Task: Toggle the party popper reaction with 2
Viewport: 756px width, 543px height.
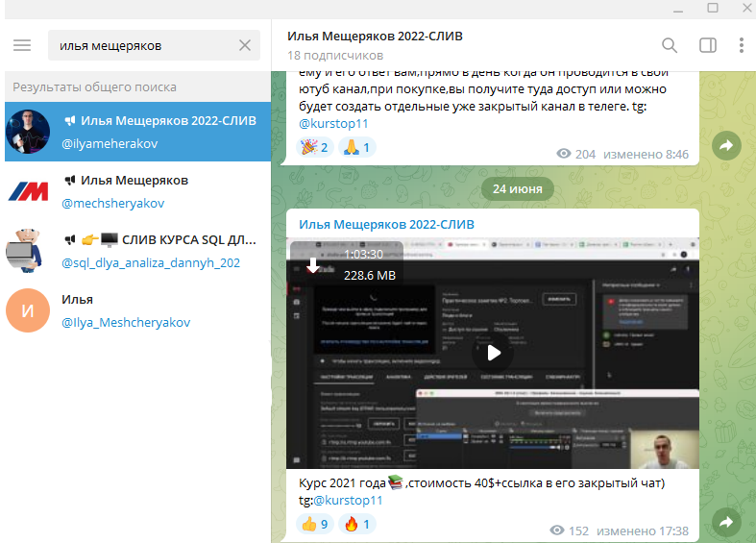Action: [315, 147]
